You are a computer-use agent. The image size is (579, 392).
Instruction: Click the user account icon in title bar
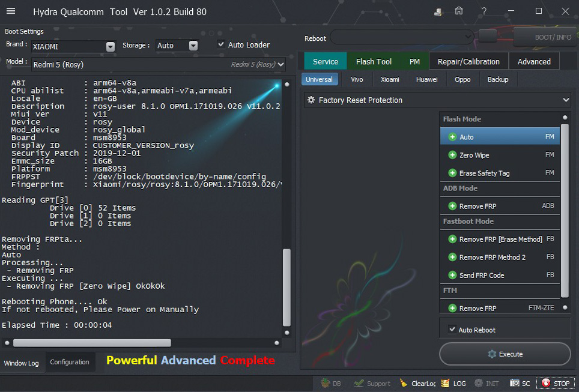point(438,11)
